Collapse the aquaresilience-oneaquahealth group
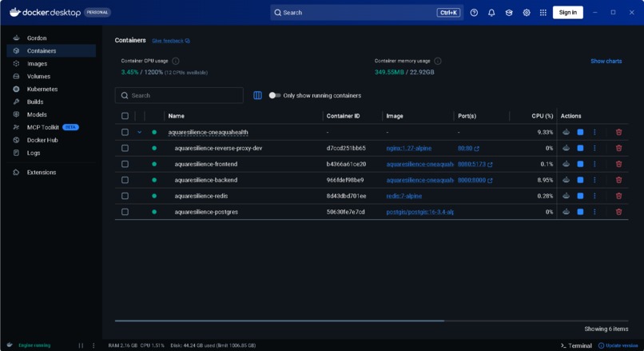Image resolution: width=644 pixels, height=351 pixels. [x=140, y=132]
